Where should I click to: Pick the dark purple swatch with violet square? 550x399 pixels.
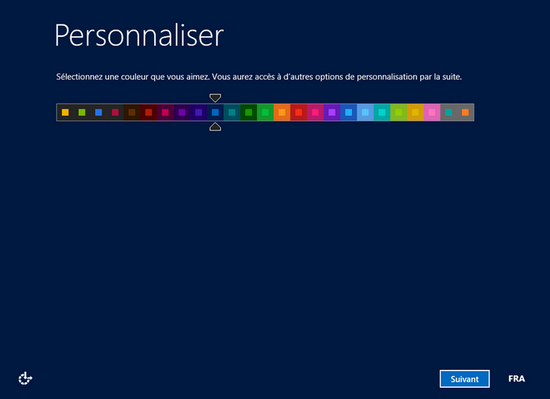[x=182, y=112]
